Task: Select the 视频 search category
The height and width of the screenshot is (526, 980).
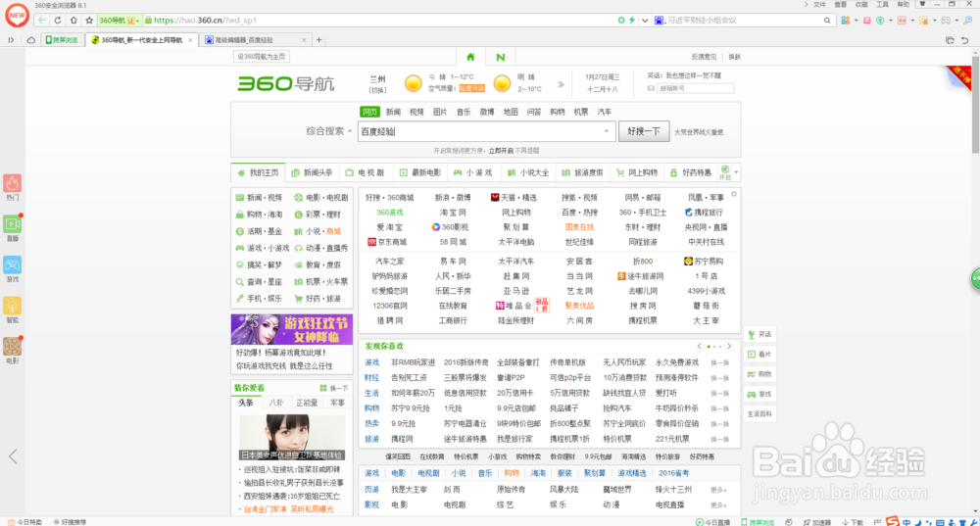Action: [x=416, y=112]
